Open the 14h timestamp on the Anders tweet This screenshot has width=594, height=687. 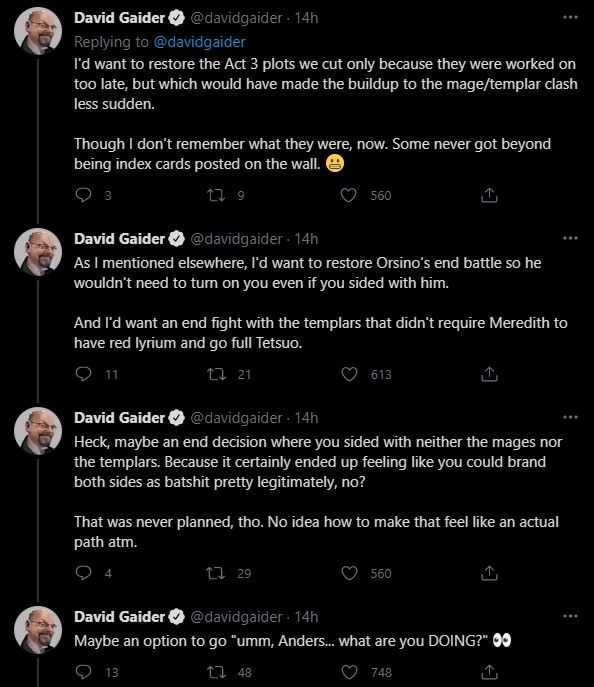point(306,617)
